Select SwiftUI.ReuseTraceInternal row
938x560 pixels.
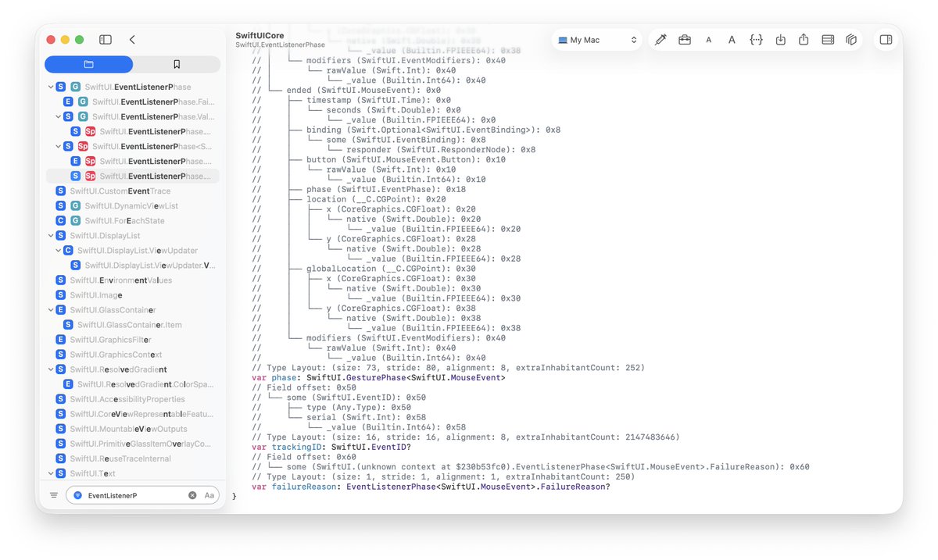[133, 458]
